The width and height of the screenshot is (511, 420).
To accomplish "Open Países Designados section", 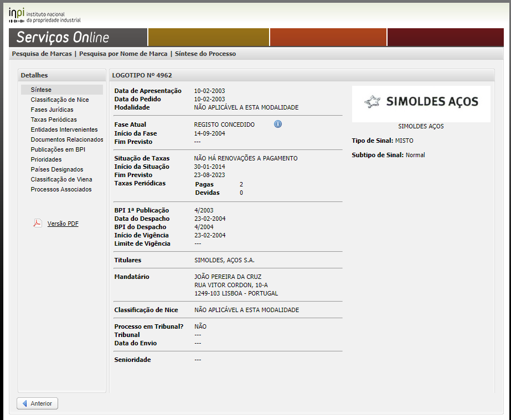I will click(x=56, y=169).
